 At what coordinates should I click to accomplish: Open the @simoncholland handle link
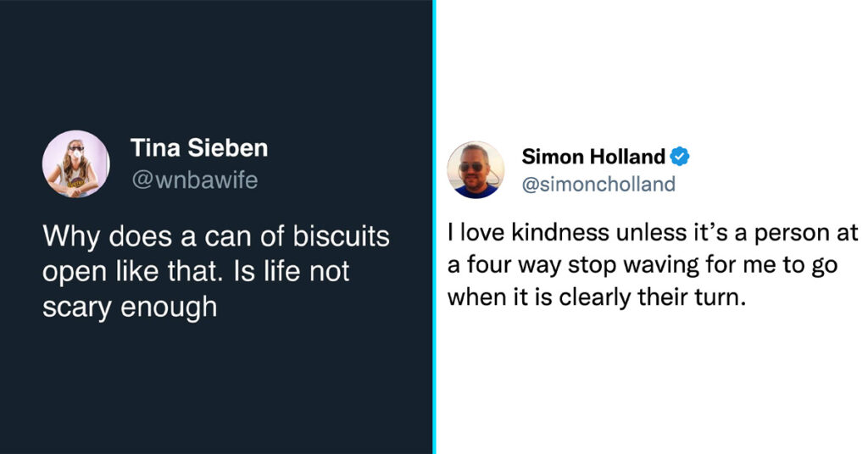[x=598, y=184]
